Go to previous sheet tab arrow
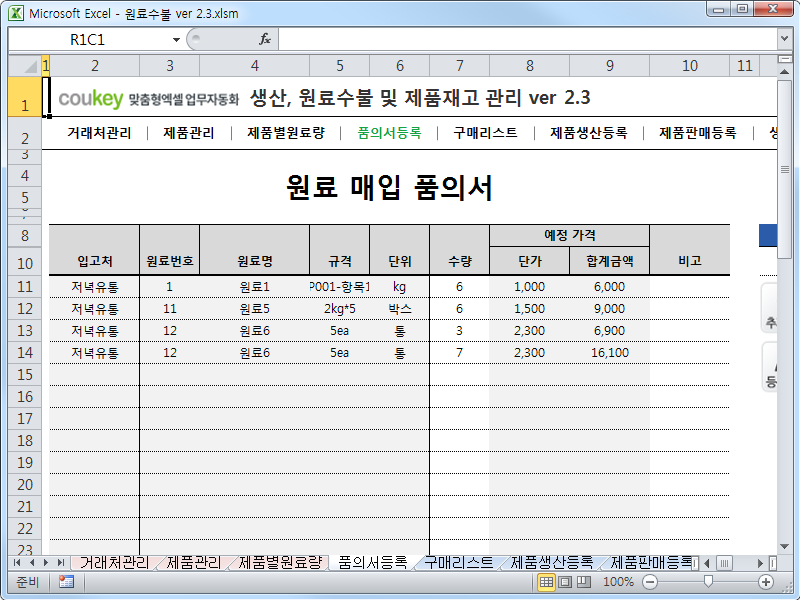This screenshot has width=800, height=600. pyautogui.click(x=32, y=562)
